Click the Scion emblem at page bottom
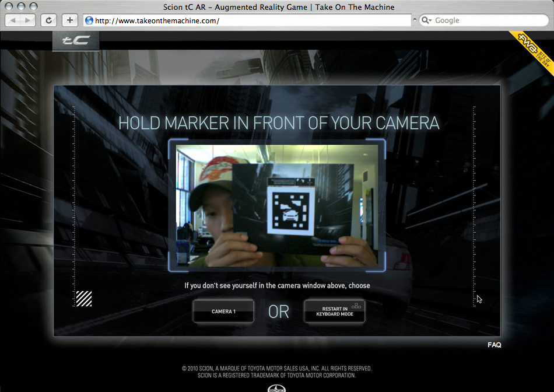 [x=276, y=388]
